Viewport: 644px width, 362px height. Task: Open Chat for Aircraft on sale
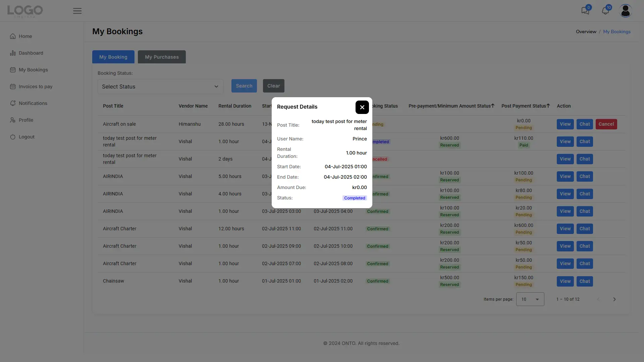point(585,124)
